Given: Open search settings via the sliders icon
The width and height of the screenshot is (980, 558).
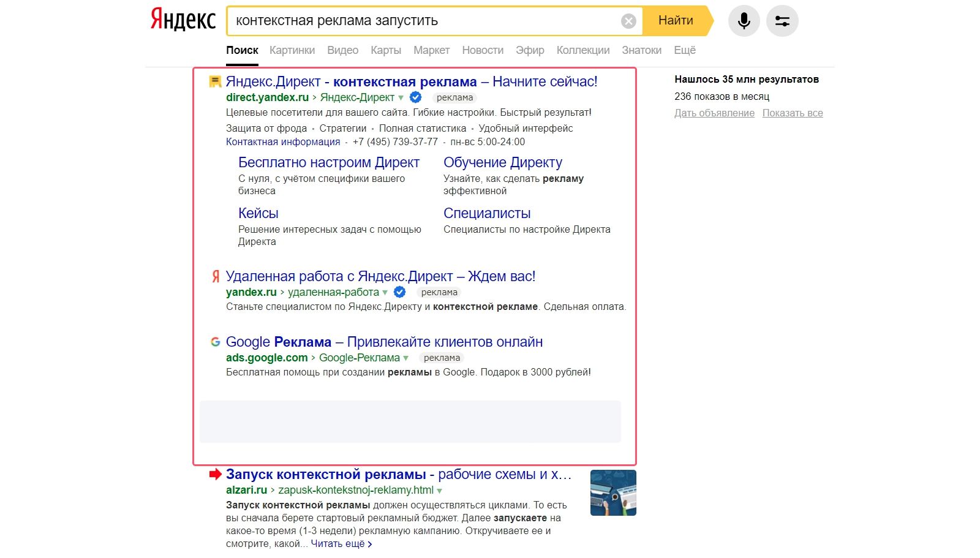Looking at the screenshot, I should point(782,20).
